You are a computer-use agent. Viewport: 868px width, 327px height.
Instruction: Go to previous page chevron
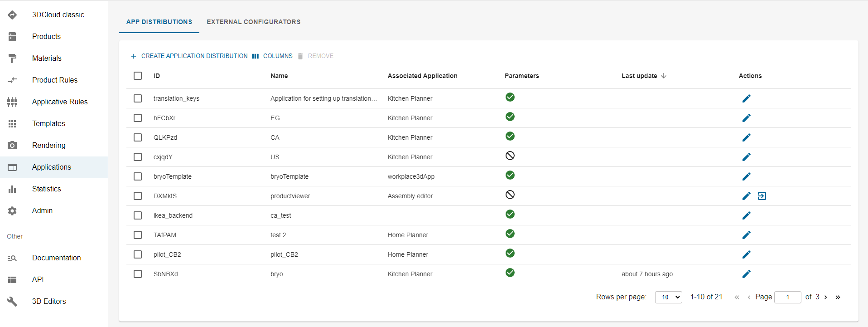point(749,297)
